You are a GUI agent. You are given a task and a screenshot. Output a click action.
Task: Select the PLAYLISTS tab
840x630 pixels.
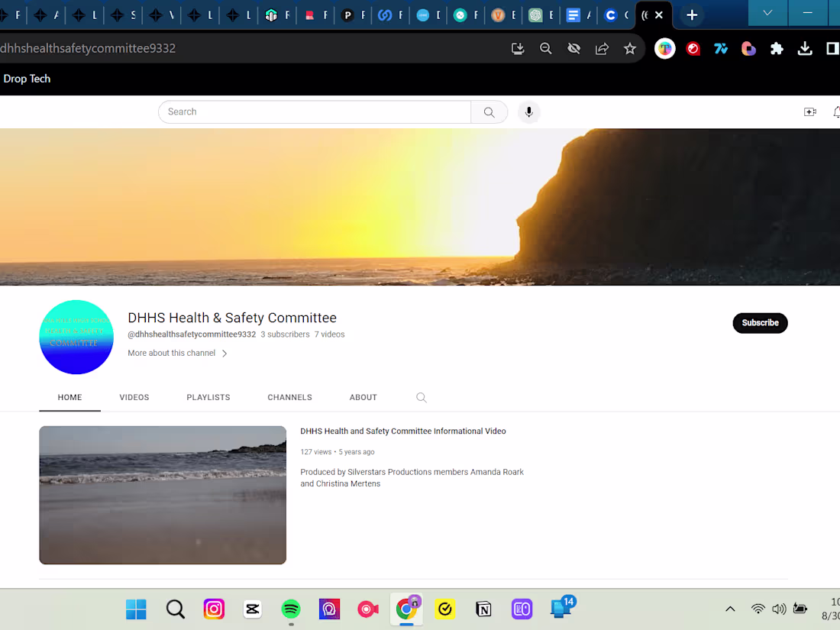(x=208, y=397)
